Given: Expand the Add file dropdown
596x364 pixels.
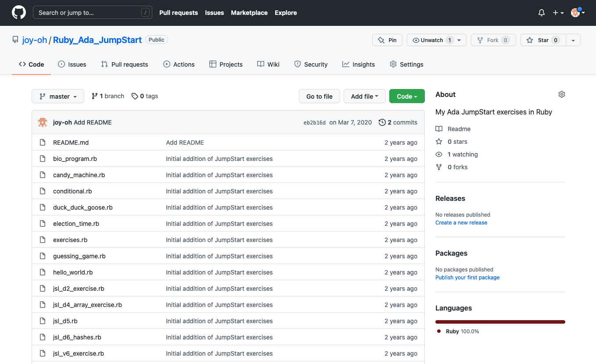Looking at the screenshot, I should tap(364, 96).
